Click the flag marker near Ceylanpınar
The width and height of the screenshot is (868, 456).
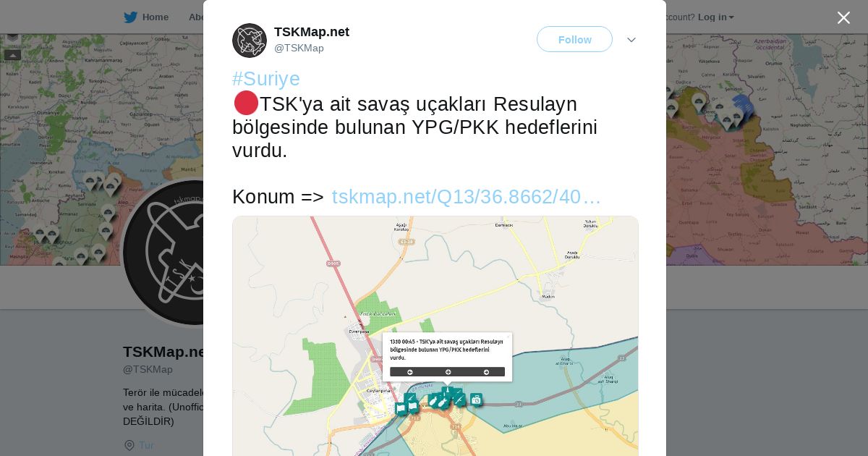pyautogui.click(x=401, y=409)
